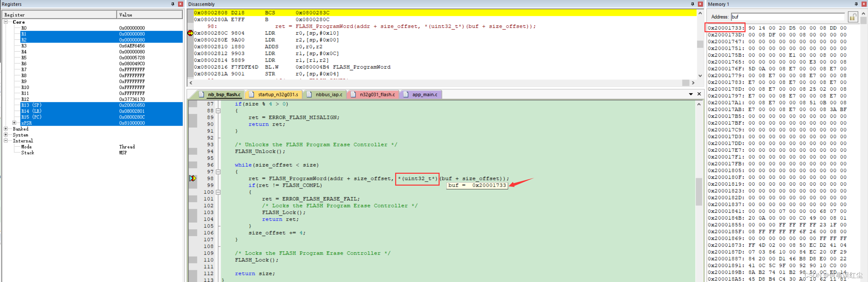The width and height of the screenshot is (868, 282).
Task: Click the Memory 1 scroll up arrow
Action: point(864,13)
